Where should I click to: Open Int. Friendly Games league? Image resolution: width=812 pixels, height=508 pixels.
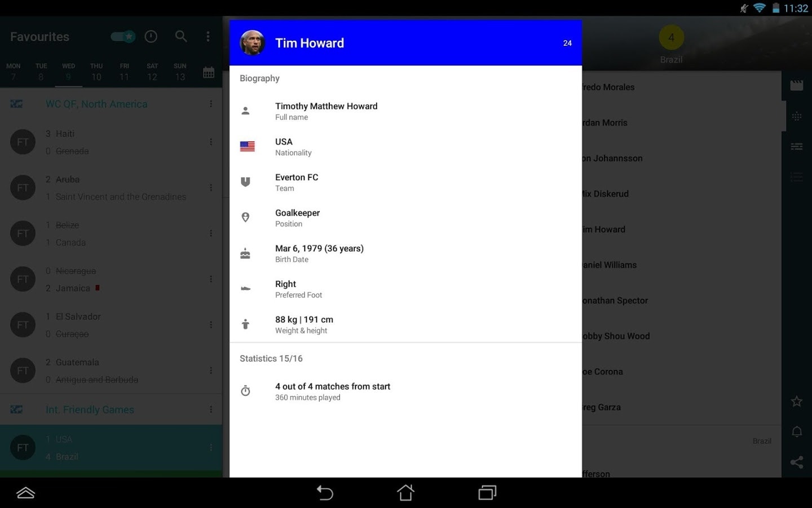(x=90, y=410)
